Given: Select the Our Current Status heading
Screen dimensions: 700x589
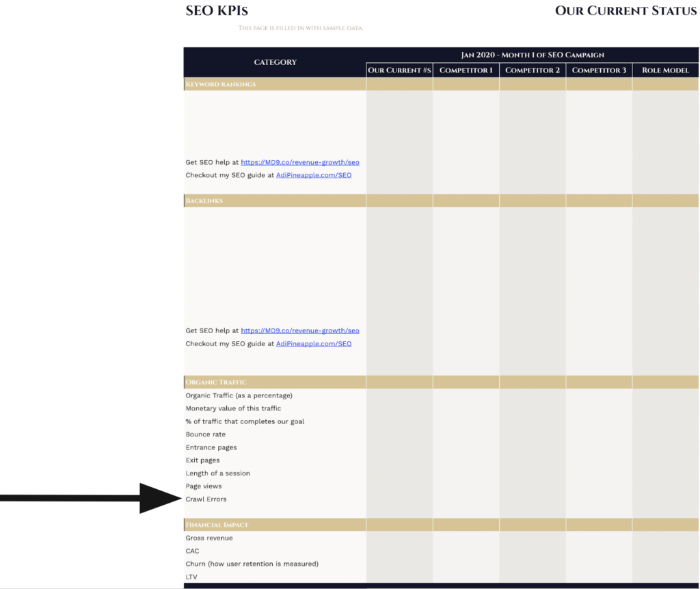Looking at the screenshot, I should point(626,11).
